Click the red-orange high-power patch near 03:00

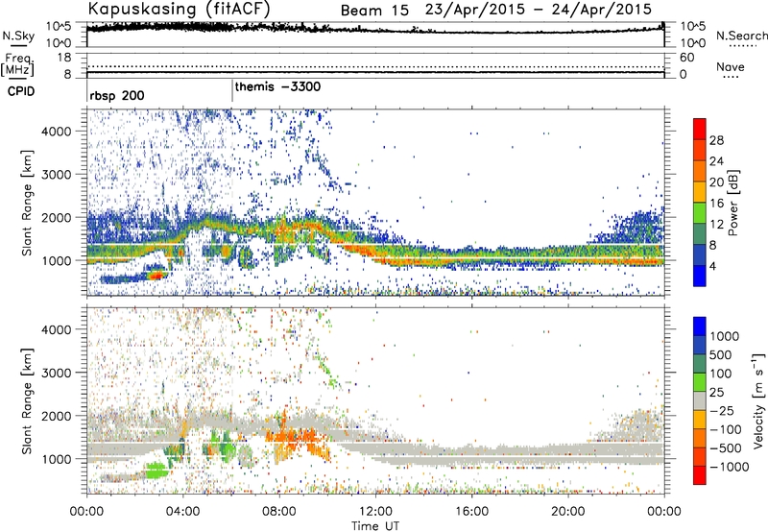156,276
